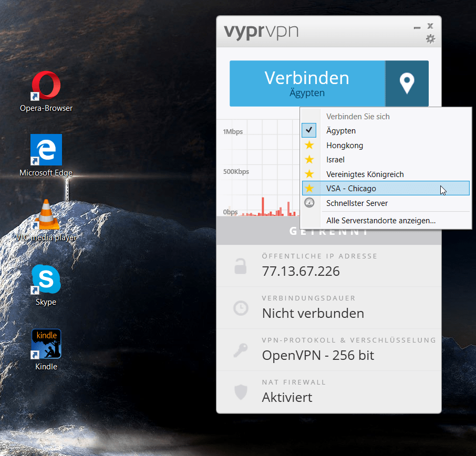
Task: Select Vereinigtes Königreich server
Action: pos(386,174)
